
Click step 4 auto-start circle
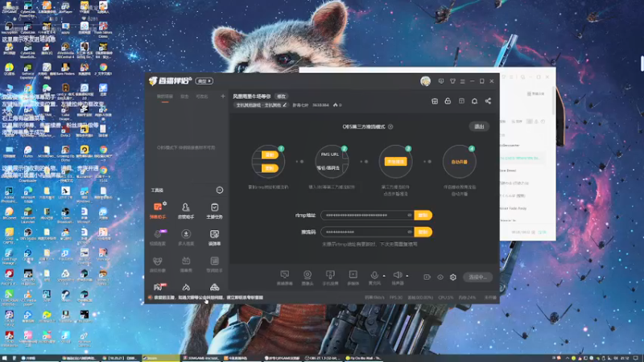[459, 162]
